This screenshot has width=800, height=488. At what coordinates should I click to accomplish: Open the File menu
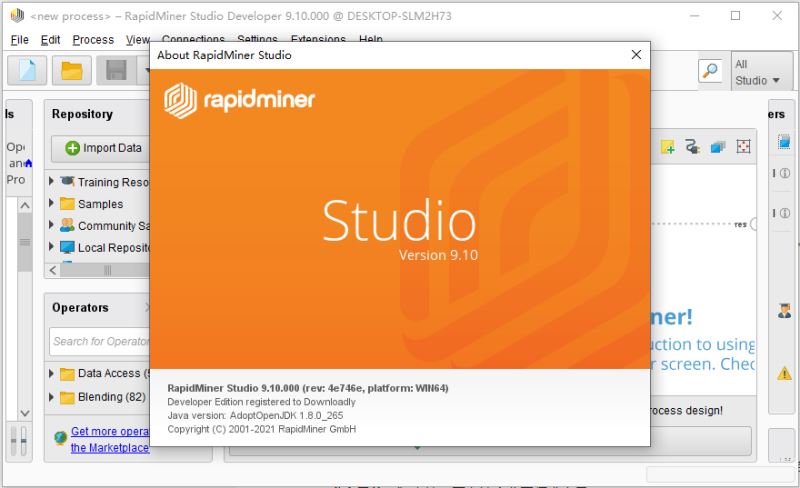(19, 40)
